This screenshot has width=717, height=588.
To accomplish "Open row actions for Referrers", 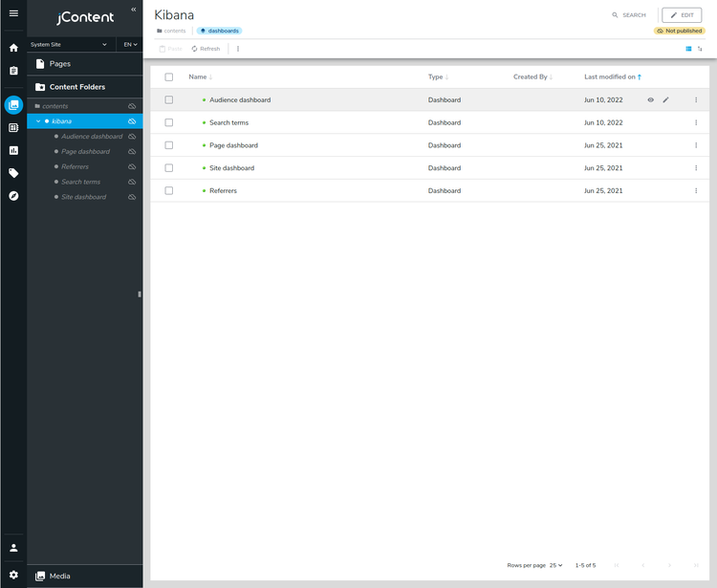I will click(x=696, y=190).
